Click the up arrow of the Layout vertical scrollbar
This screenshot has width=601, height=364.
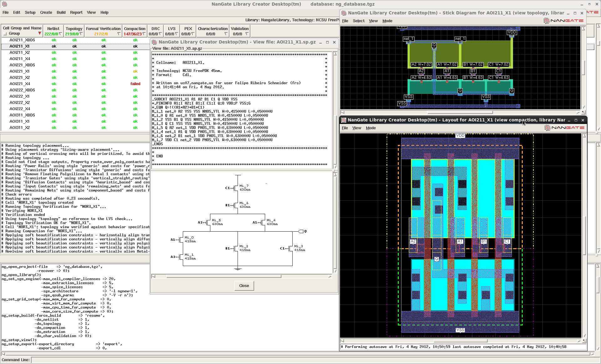584,136
